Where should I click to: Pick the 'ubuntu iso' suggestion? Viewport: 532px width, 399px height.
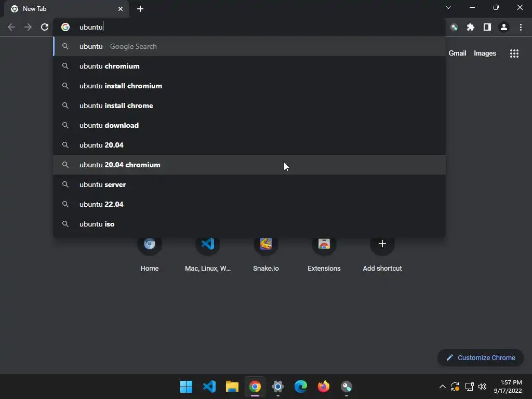[x=249, y=224]
